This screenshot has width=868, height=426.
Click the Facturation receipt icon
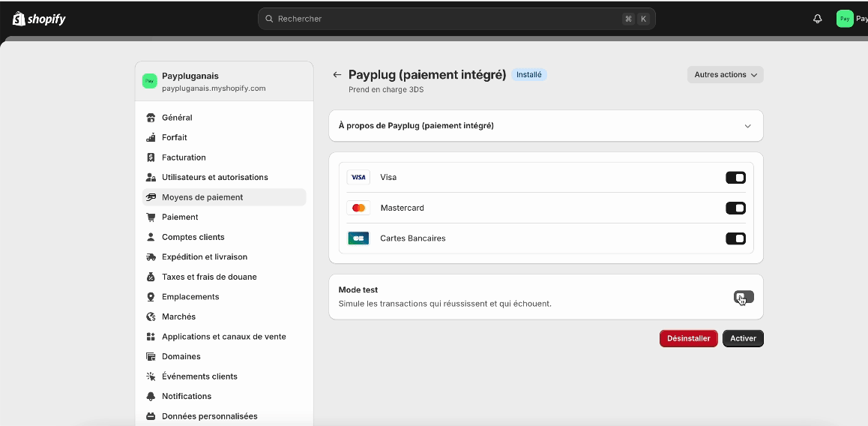[151, 157]
